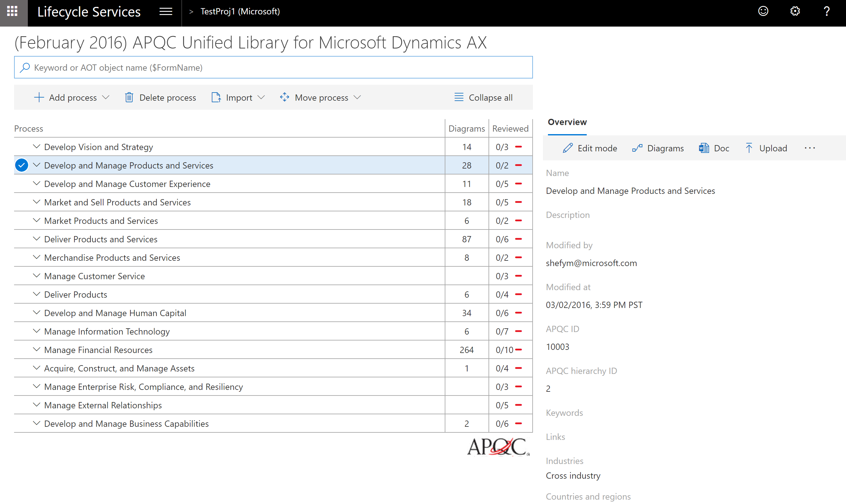Click the keyword search input field
The width and height of the screenshot is (846, 504).
point(273,67)
